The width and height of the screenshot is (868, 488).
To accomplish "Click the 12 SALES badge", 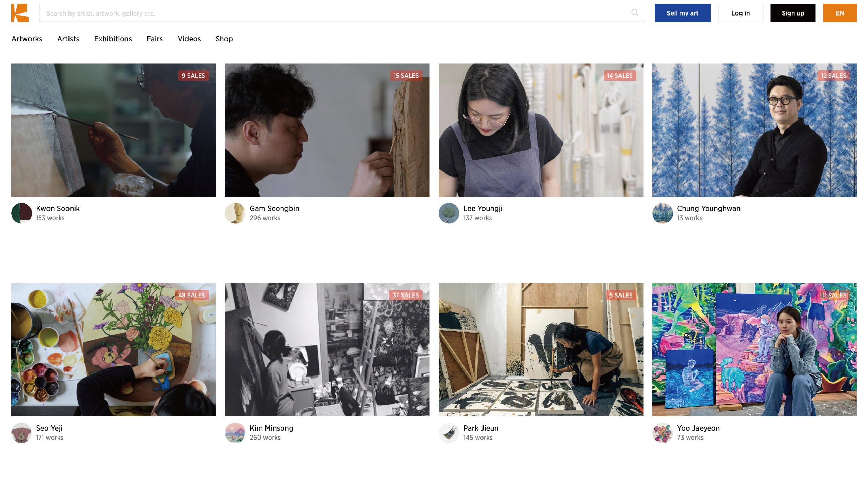I will [833, 76].
